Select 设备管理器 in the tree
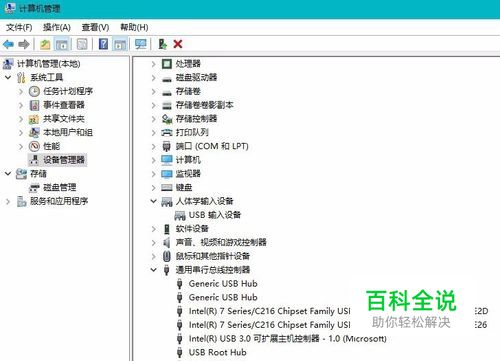Screen dimensions: 500x361 (x=64, y=160)
